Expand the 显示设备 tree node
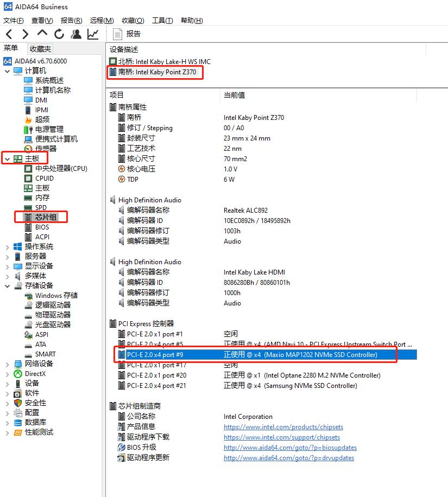Image resolution: width=448 pixels, height=497 pixels. click(x=7, y=266)
